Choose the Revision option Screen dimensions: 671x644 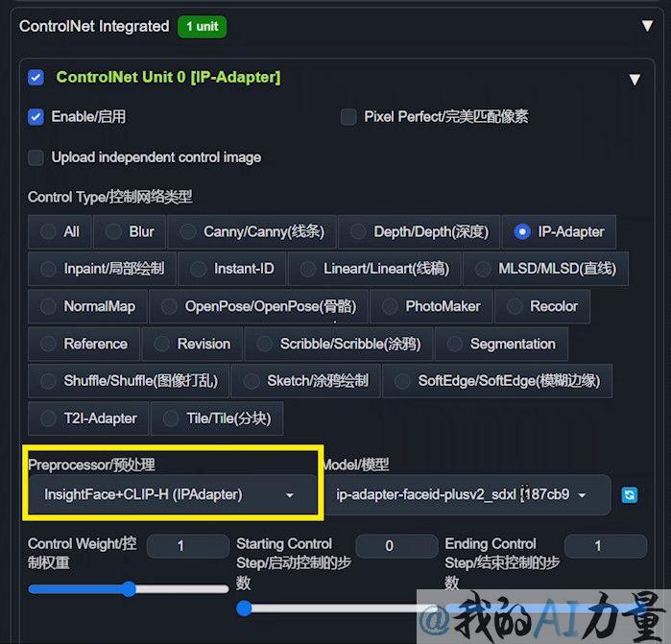[x=192, y=344]
